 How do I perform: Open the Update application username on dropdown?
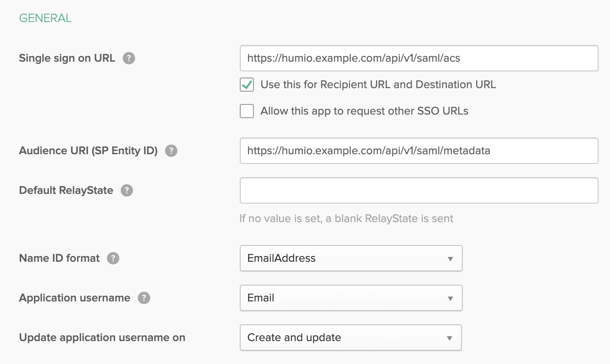(x=350, y=338)
